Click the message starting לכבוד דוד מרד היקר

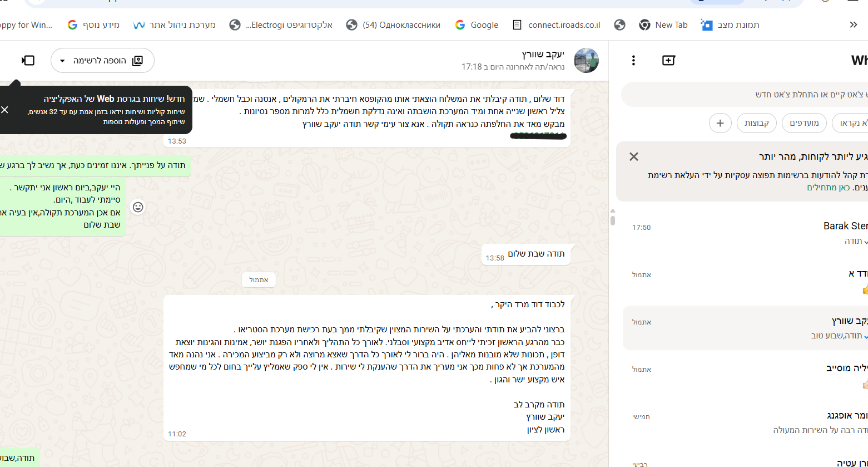click(367, 367)
